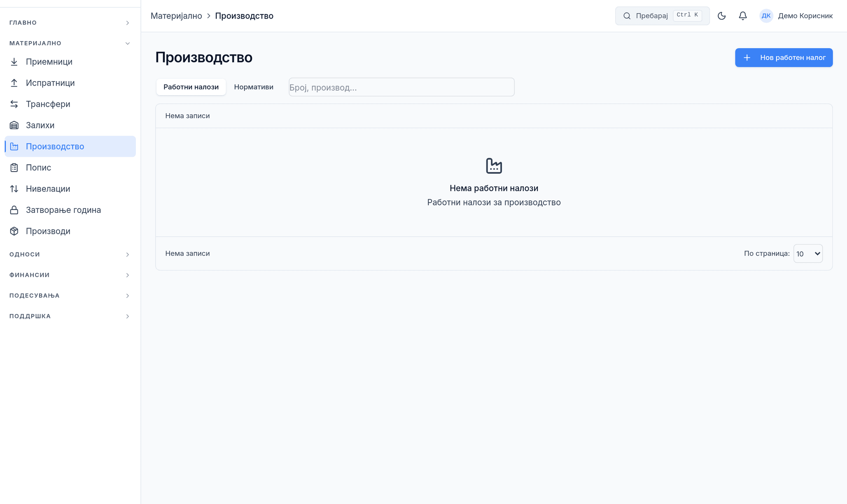Click the Производство factory icon in sidebar
Viewport: 847px width, 504px height.
[x=14, y=147]
